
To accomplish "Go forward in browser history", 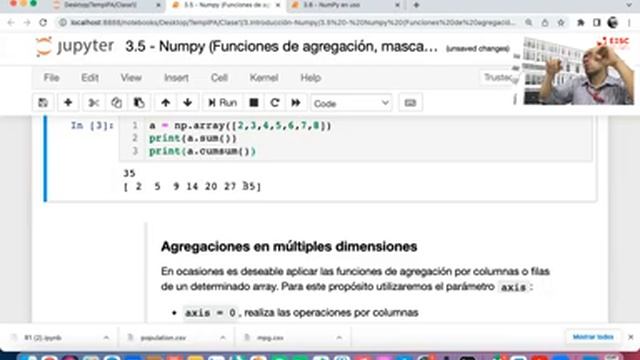I will (27, 23).
